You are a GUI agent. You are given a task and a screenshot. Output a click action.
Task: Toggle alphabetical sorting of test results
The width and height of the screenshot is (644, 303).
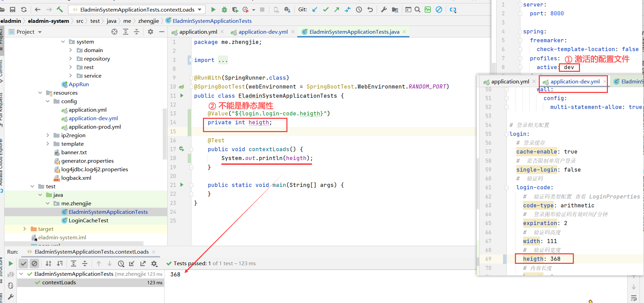(x=49, y=264)
